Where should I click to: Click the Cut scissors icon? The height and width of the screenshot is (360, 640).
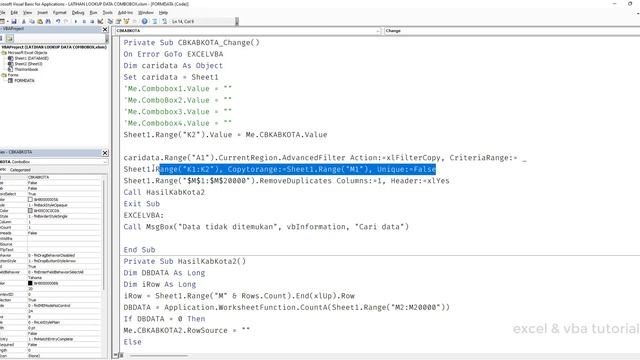click(24, 21)
